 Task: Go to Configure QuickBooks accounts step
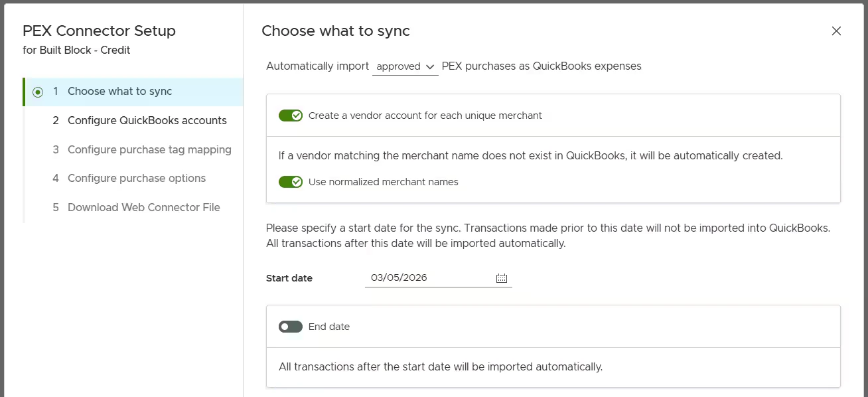(147, 120)
